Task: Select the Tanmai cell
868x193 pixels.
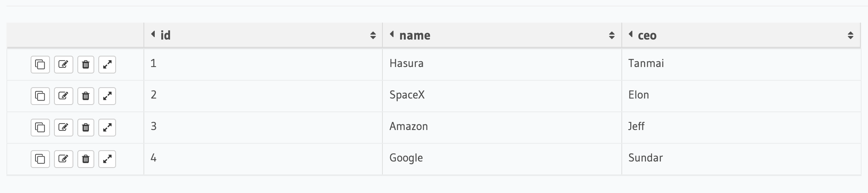Action: tap(741, 65)
